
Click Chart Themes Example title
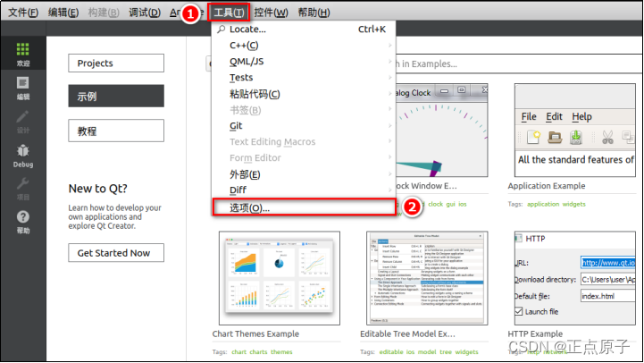pos(255,333)
